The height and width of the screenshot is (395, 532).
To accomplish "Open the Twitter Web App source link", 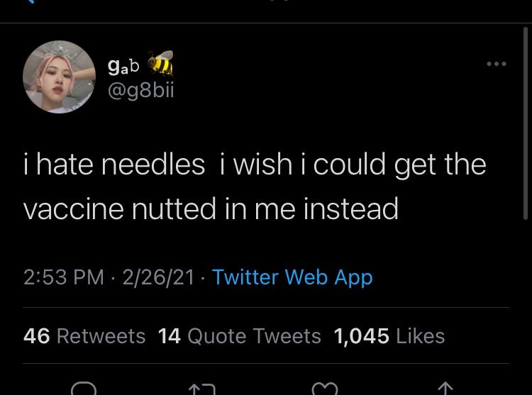I will pyautogui.click(x=292, y=277).
